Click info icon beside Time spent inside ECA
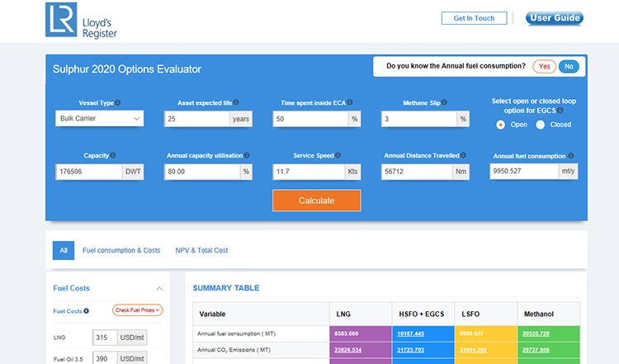The image size is (619, 364). coord(350,103)
